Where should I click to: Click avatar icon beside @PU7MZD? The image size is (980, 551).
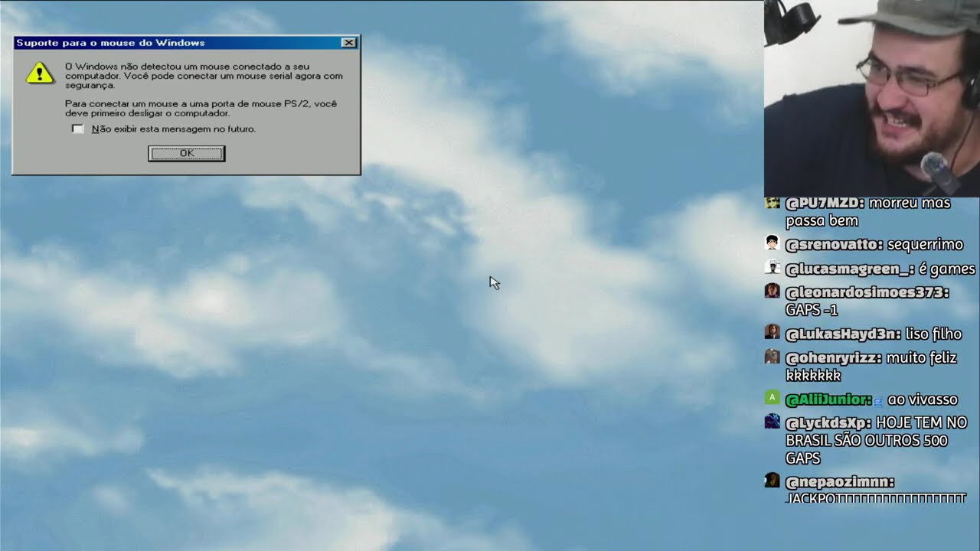[772, 203]
